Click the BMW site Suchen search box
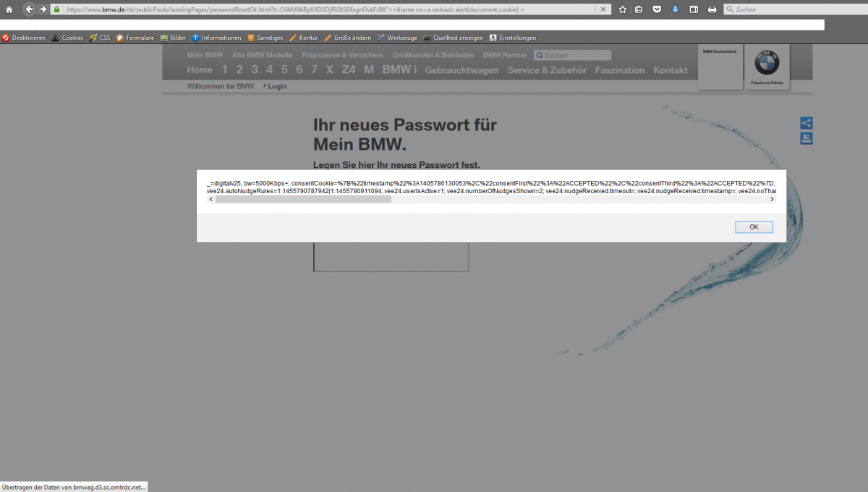Image resolution: width=868 pixels, height=492 pixels. click(x=573, y=55)
